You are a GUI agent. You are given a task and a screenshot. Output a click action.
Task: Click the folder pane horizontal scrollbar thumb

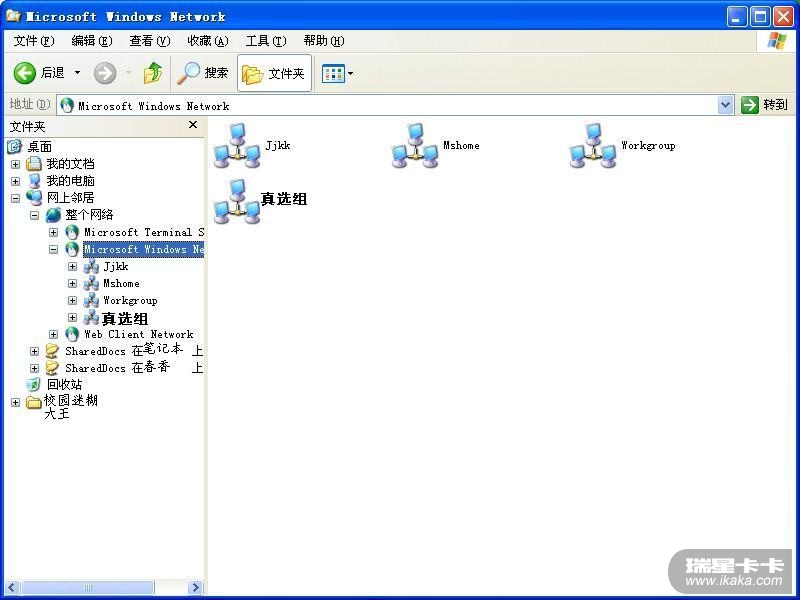pos(87,587)
